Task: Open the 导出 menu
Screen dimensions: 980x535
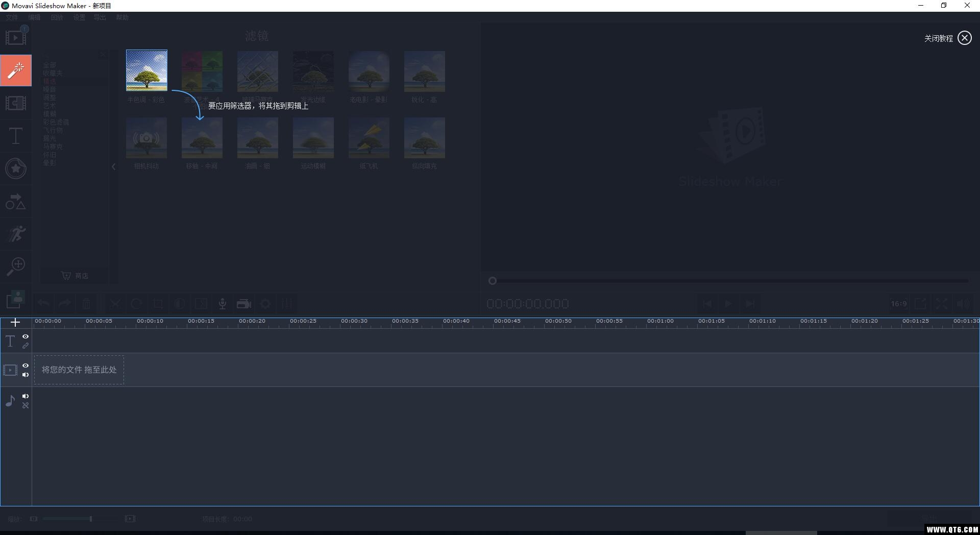Action: click(x=100, y=17)
